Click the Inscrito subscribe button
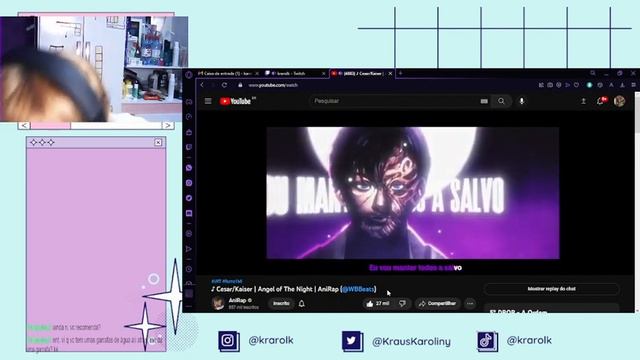 281,304
